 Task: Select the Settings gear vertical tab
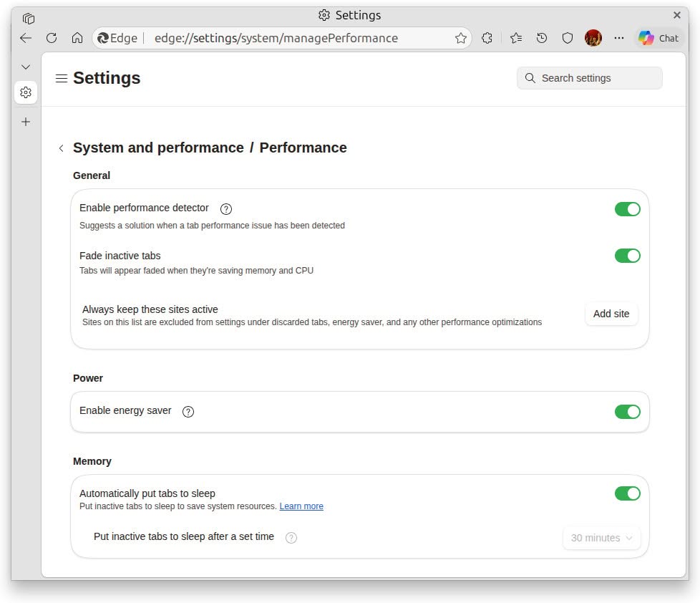coord(26,92)
